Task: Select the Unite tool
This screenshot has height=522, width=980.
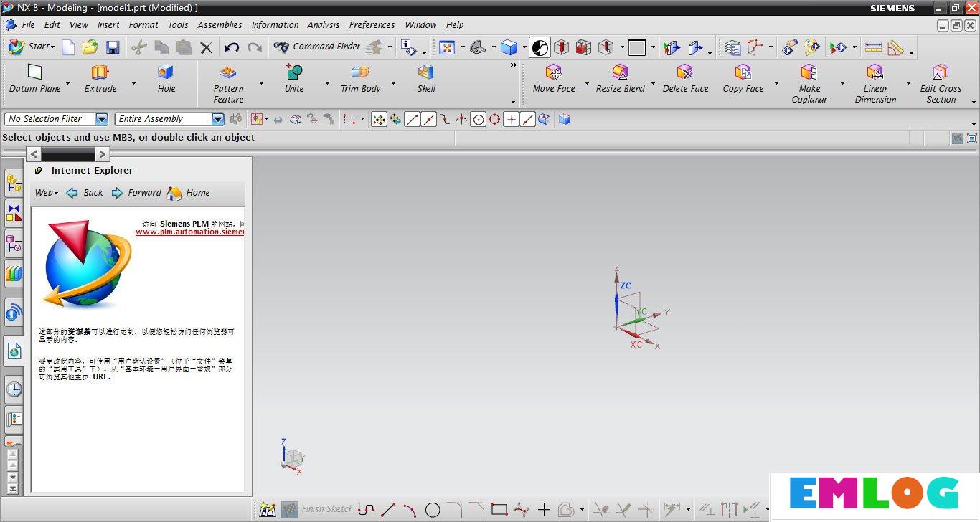Action: point(294,79)
